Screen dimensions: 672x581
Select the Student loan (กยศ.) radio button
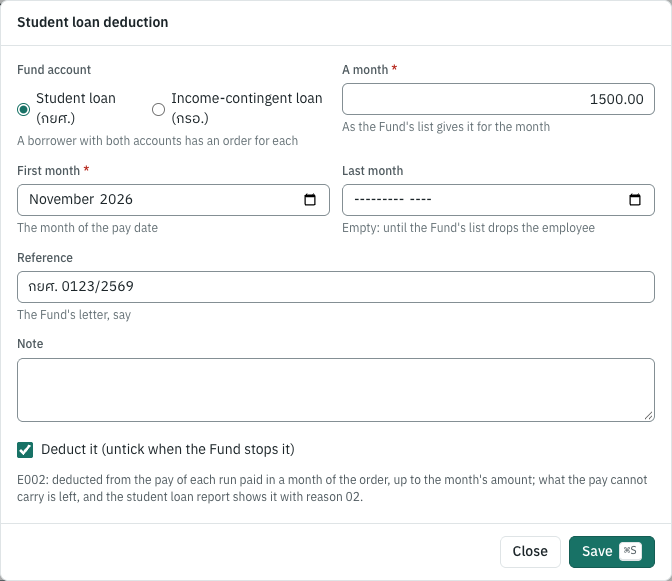click(24, 109)
